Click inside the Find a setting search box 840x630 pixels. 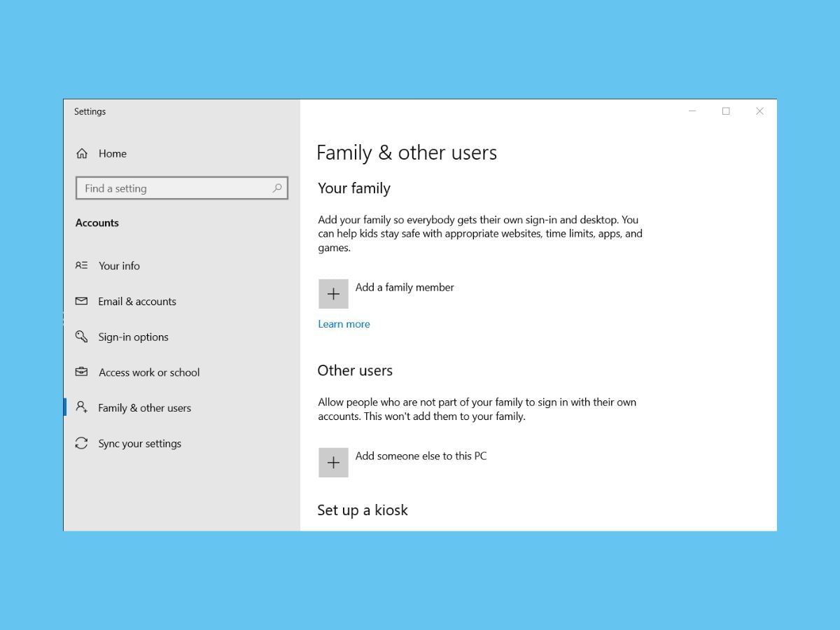[x=175, y=188]
